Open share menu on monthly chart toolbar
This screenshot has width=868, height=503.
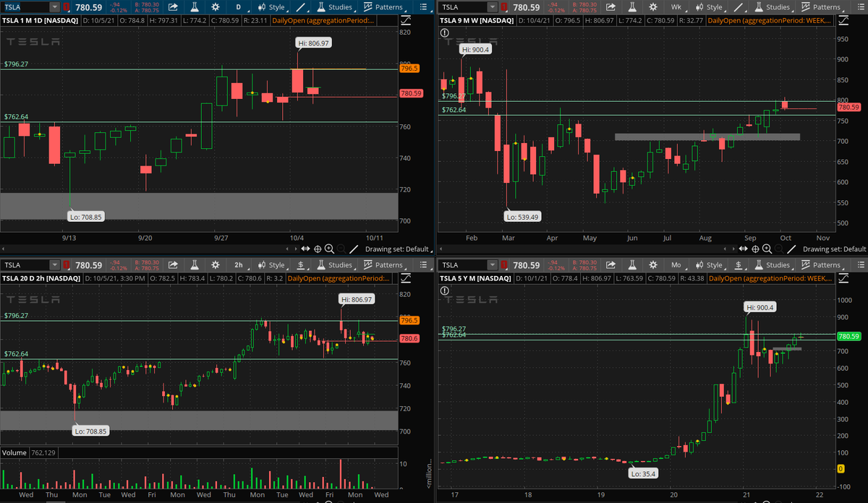(610, 265)
